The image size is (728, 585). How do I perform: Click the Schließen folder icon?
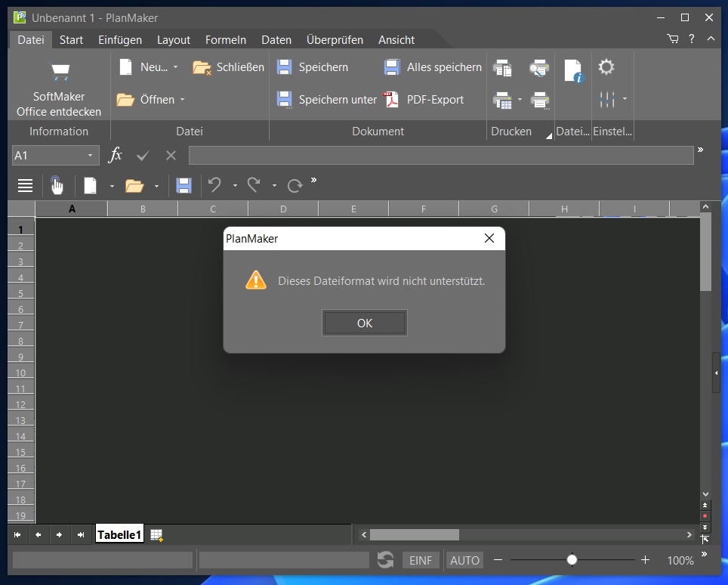[202, 67]
